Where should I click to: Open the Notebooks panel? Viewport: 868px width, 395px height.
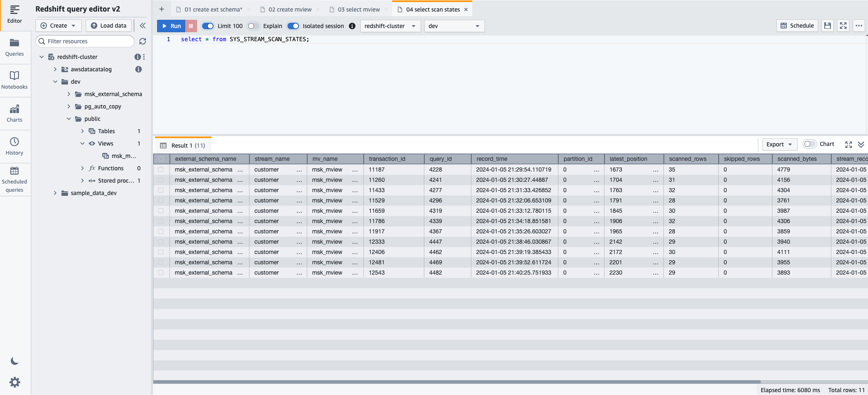[x=14, y=80]
